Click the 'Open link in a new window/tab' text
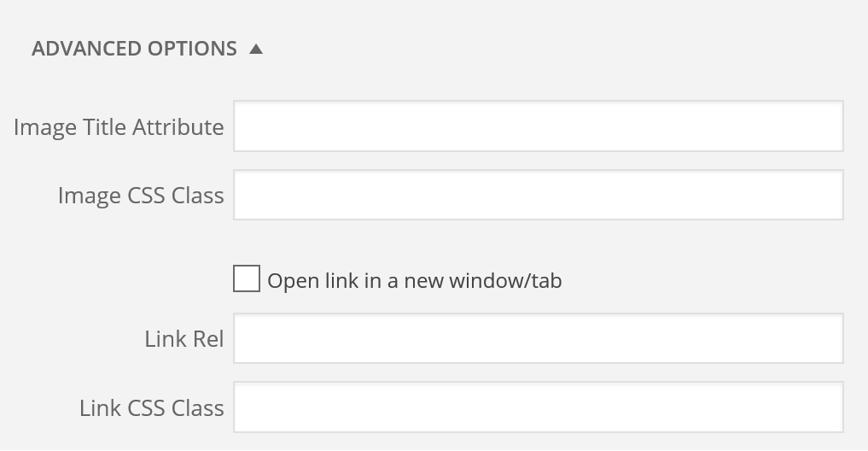This screenshot has height=451, width=868. tap(415, 280)
